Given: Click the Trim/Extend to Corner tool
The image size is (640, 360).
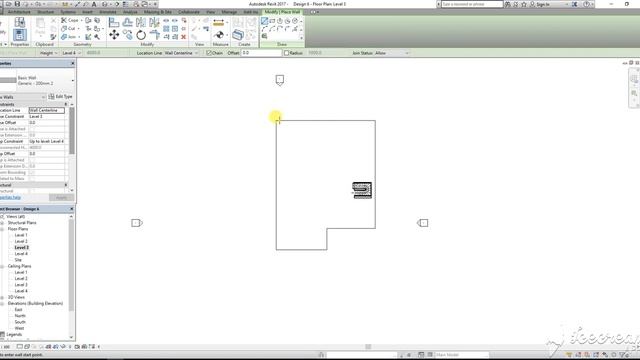Looking at the screenshot, I should 154,35.
